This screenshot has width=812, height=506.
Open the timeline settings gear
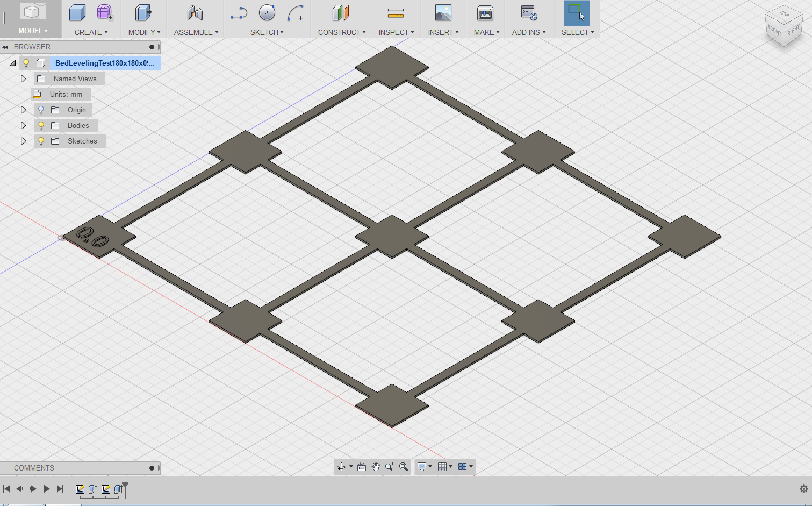[x=804, y=489]
